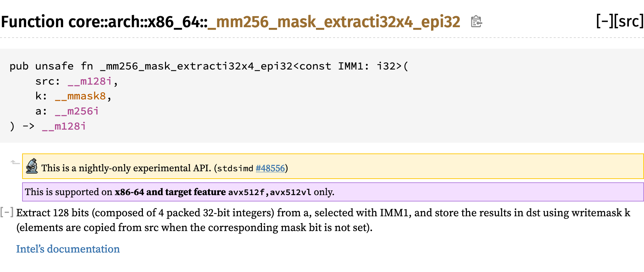Open tracking issue #48556
This screenshot has height=272, width=644.
coord(270,168)
